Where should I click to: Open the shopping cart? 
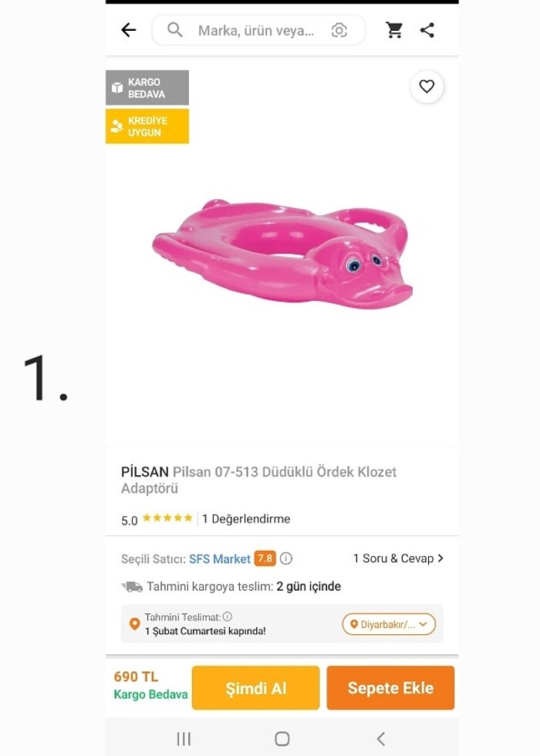click(394, 29)
